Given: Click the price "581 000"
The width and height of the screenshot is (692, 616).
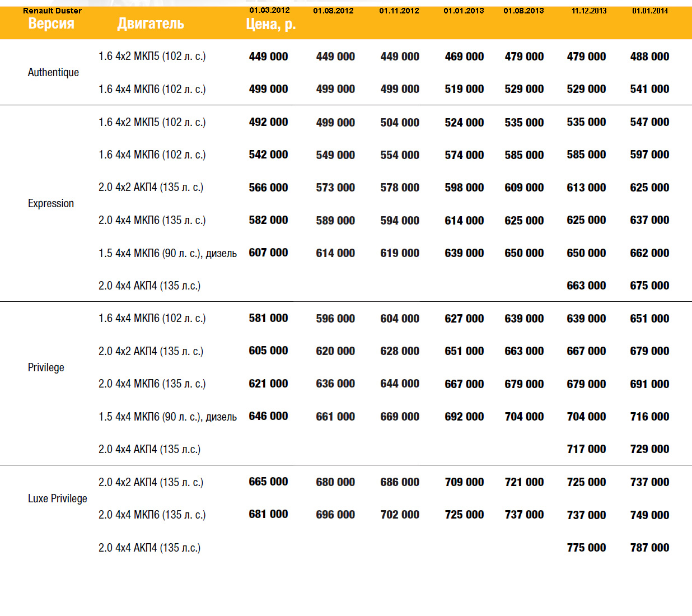Looking at the screenshot, I should tap(268, 318).
